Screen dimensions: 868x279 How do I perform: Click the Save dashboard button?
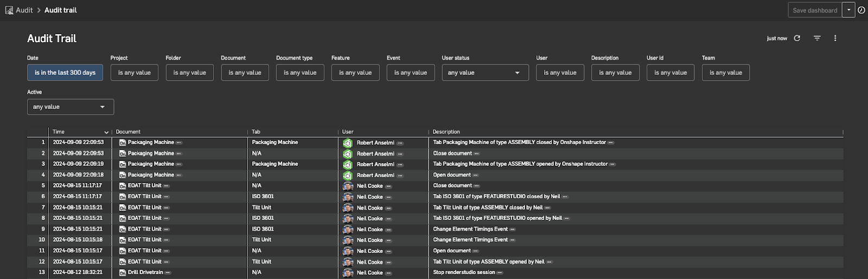point(814,10)
